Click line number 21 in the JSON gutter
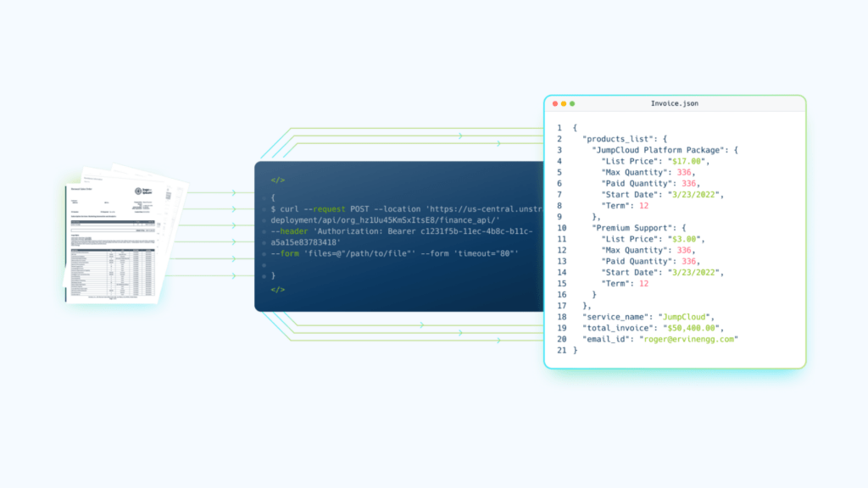Image resolution: width=868 pixels, height=488 pixels. coord(561,350)
